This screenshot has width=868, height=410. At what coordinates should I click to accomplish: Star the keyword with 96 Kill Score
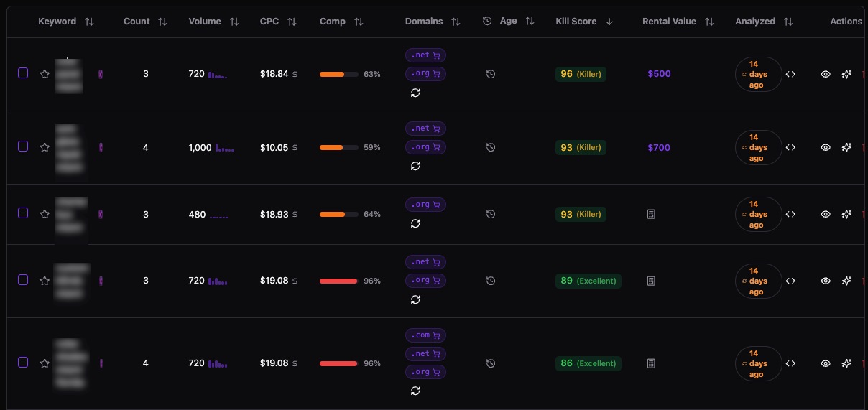[45, 74]
